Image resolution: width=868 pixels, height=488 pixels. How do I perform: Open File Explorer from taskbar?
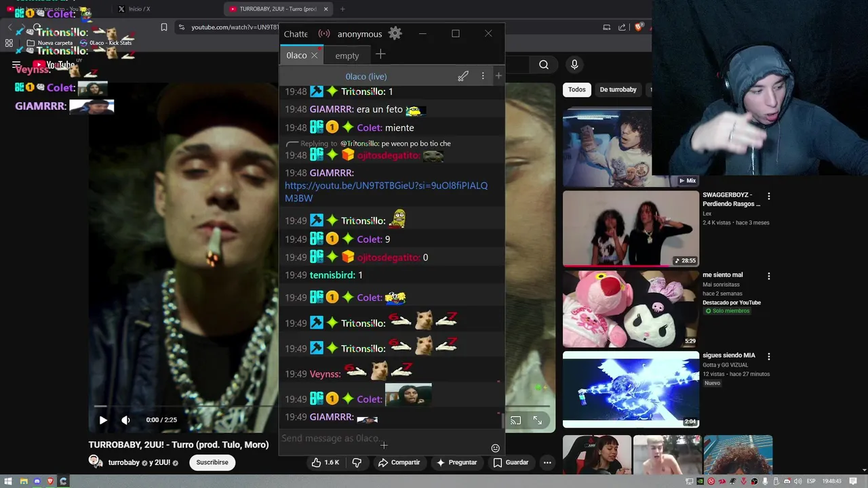[23, 481]
